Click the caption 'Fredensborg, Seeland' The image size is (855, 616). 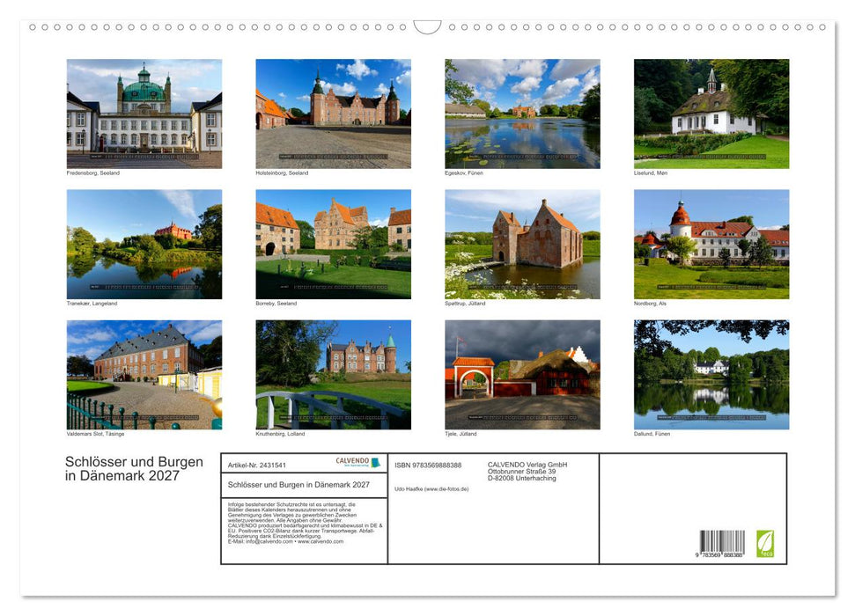point(93,172)
